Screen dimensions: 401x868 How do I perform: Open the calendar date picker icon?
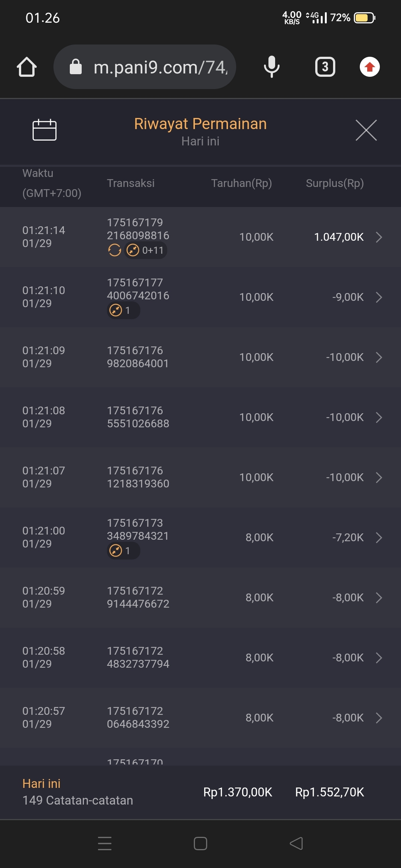click(x=45, y=130)
